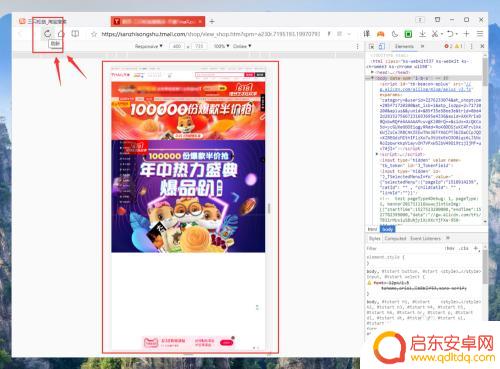The image size is (500, 369).
Task: Open the game controller extension icon
Action: (381, 34)
